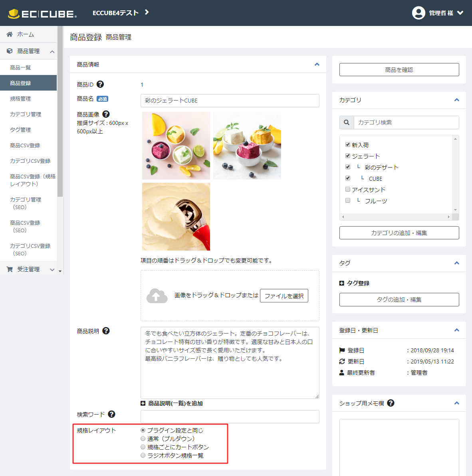Select プラグイン設定と同じ radio option

point(143,430)
